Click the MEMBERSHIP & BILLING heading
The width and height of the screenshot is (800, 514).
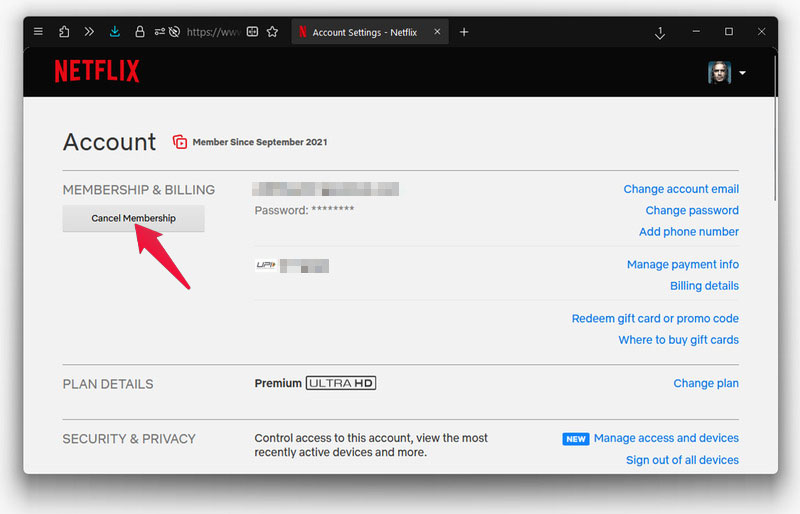click(139, 190)
